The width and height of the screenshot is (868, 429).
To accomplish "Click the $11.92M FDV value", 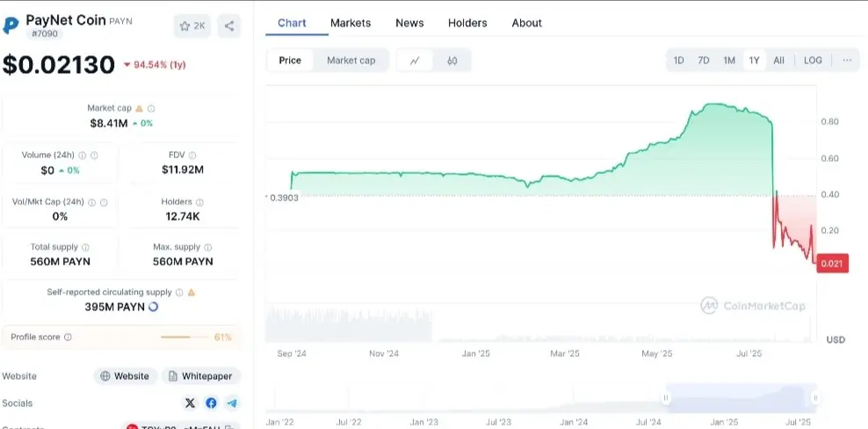I will click(183, 170).
